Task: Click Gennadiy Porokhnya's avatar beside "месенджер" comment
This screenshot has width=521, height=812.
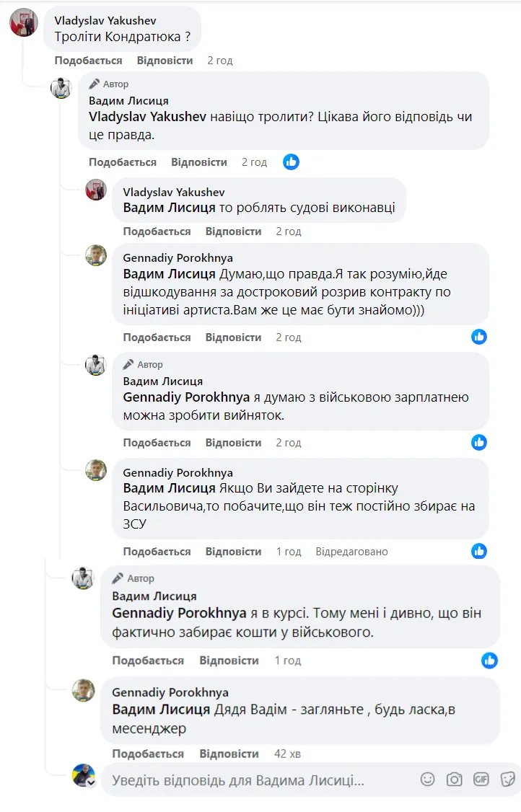Action: (84, 690)
